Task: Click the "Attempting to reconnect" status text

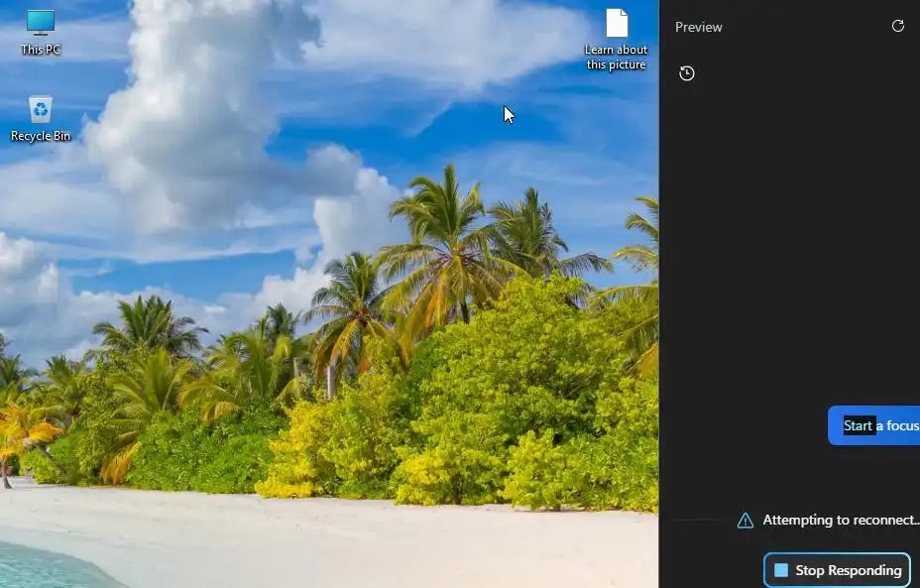Action: (841, 520)
